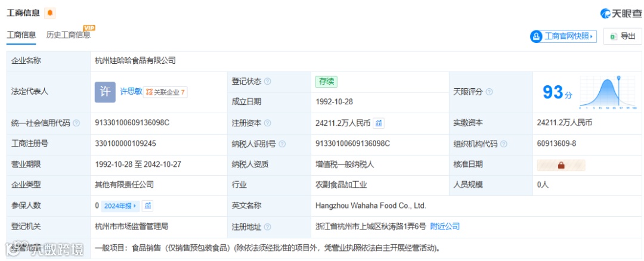
Task: Open 关联企业 7 badge
Action: [166, 92]
